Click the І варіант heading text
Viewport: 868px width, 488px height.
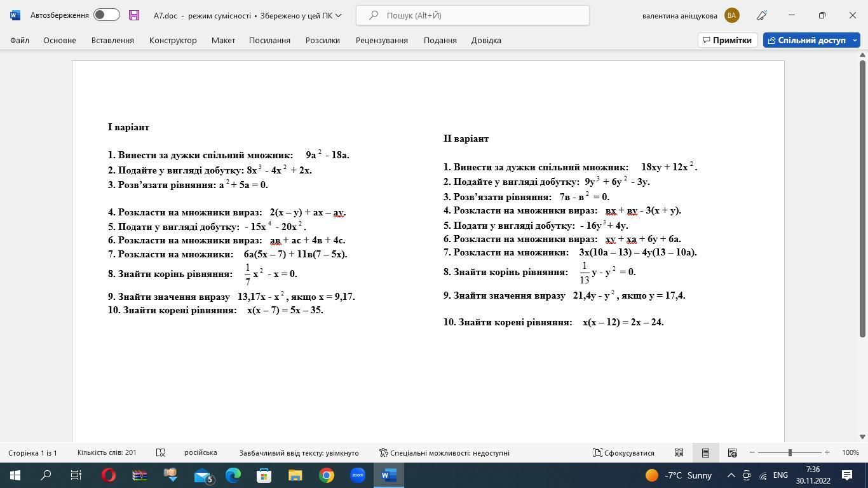(128, 127)
